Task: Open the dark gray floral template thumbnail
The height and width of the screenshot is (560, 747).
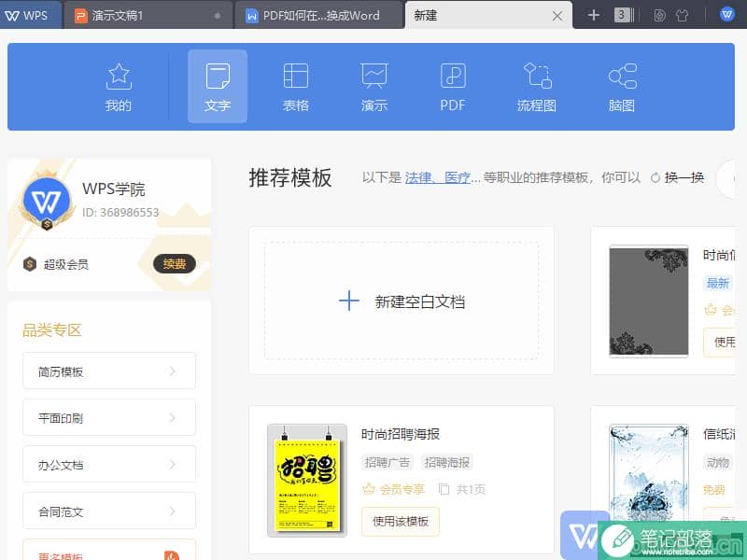Action: (x=649, y=301)
